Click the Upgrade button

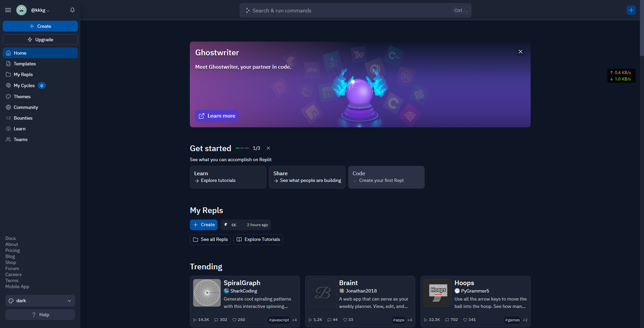(x=40, y=40)
